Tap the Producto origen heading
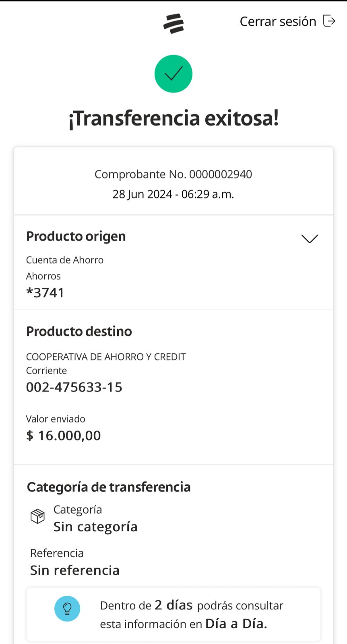 click(x=76, y=236)
